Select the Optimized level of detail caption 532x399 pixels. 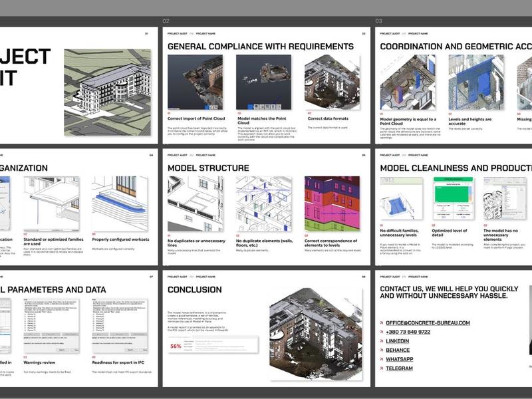tap(450, 232)
